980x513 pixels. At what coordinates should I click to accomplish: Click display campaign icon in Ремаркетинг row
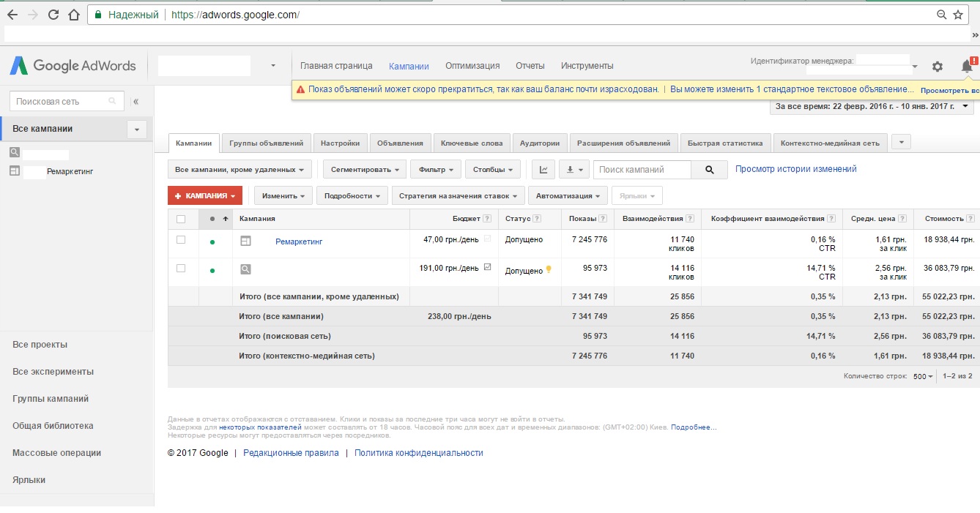point(245,240)
